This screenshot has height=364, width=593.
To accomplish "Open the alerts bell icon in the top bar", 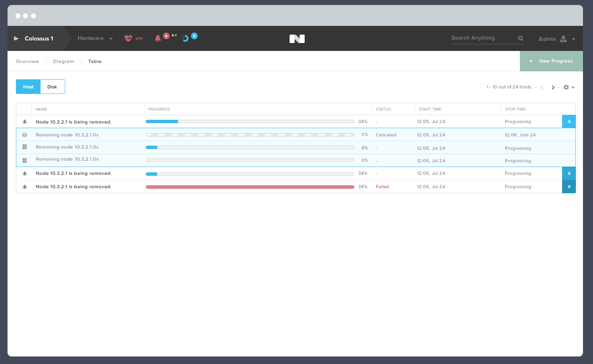I will click(x=158, y=38).
